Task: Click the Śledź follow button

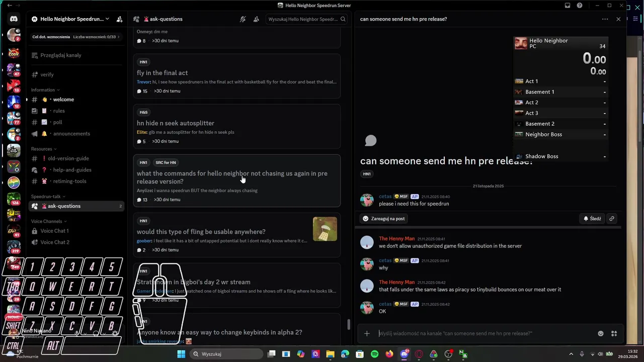Action: 592,219
